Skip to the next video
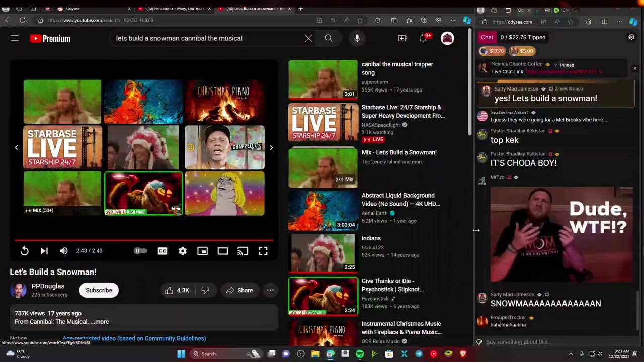644x362 pixels. (x=44, y=251)
